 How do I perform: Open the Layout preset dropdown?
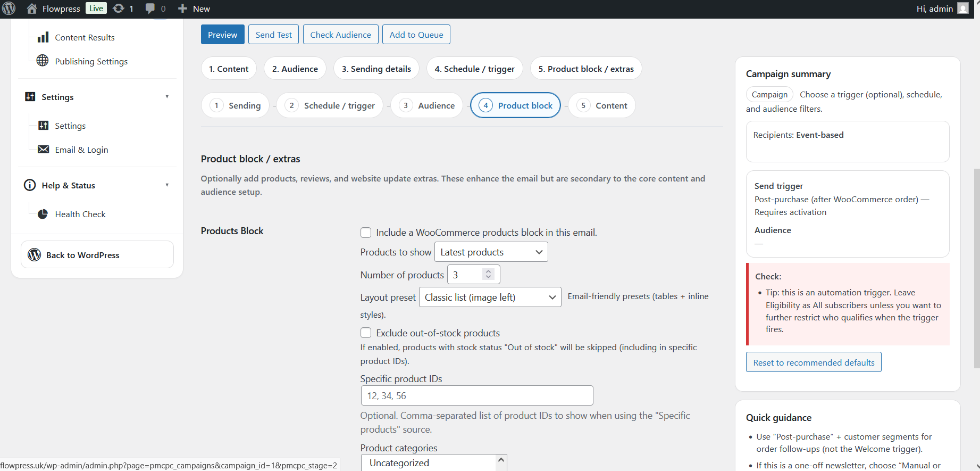pos(490,297)
